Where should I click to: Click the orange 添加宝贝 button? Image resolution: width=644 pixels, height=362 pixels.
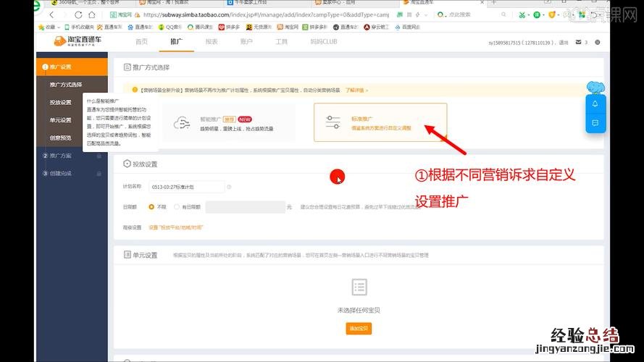[359, 329]
